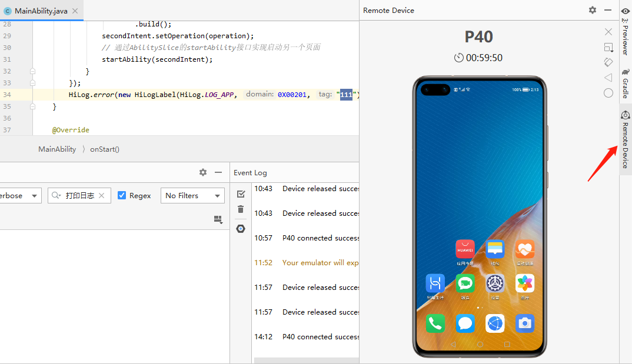Click the 0X00201 domain value

click(292, 95)
